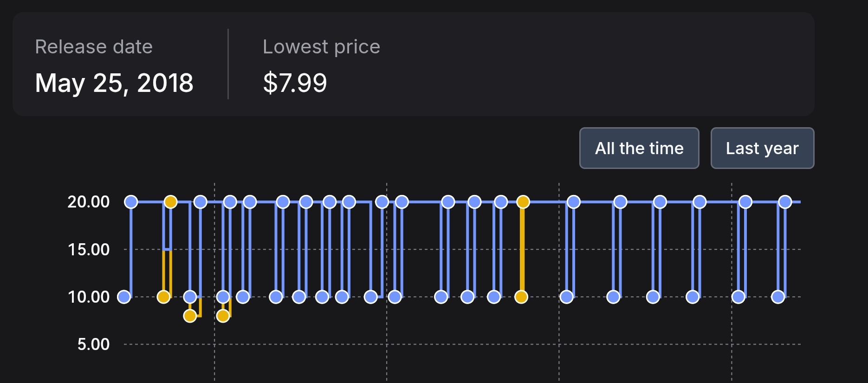The height and width of the screenshot is (383, 868).
Task: Click the Lowest price heading
Action: coord(321,47)
